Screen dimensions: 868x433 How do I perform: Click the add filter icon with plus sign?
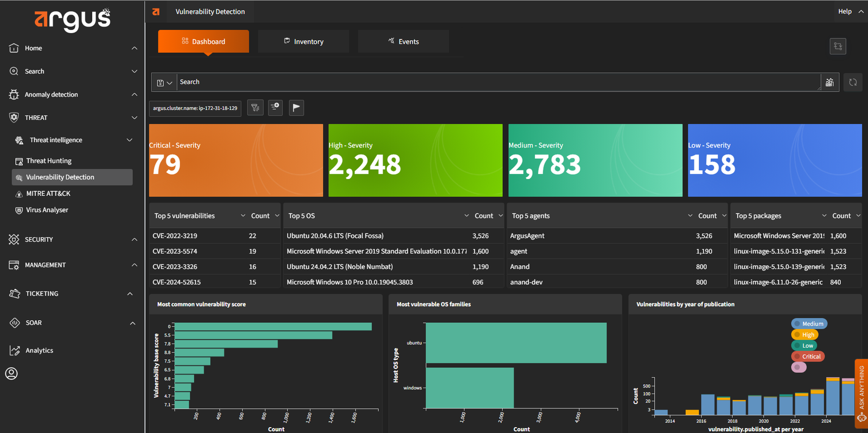(276, 107)
